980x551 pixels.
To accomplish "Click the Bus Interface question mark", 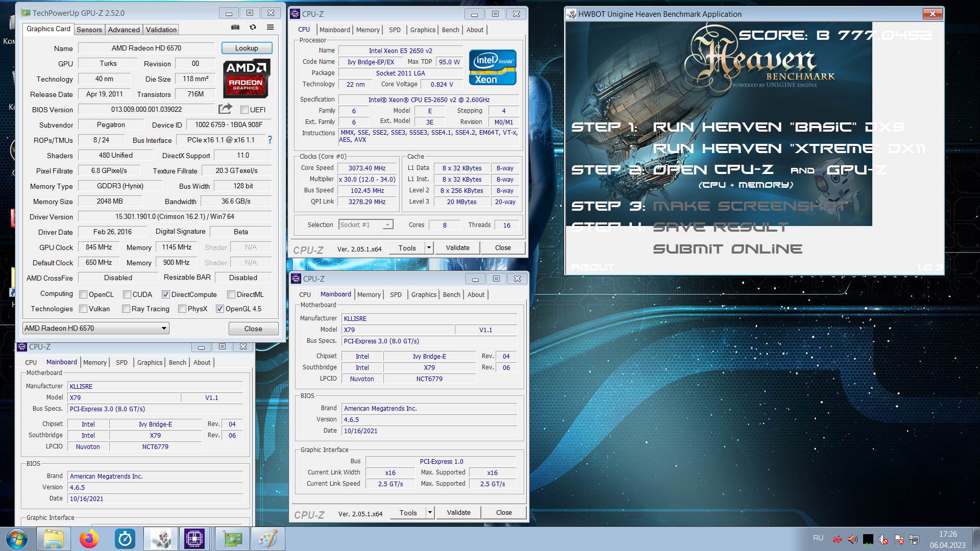I will click(x=270, y=140).
